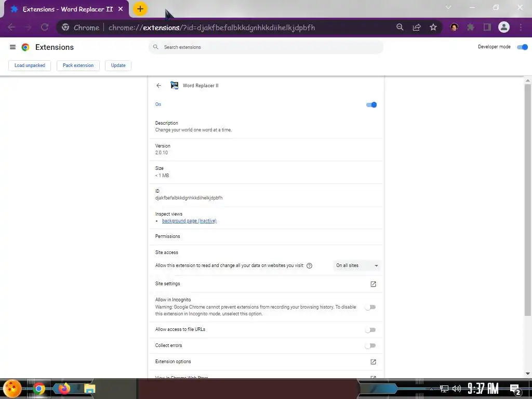The height and width of the screenshot is (399, 532).
Task: Open the Extensions puzzle piece menu
Action: (x=471, y=27)
